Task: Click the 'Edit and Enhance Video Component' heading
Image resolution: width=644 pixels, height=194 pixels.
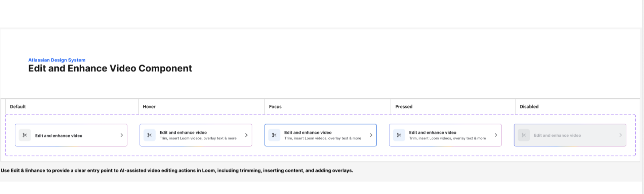Action: pos(110,68)
